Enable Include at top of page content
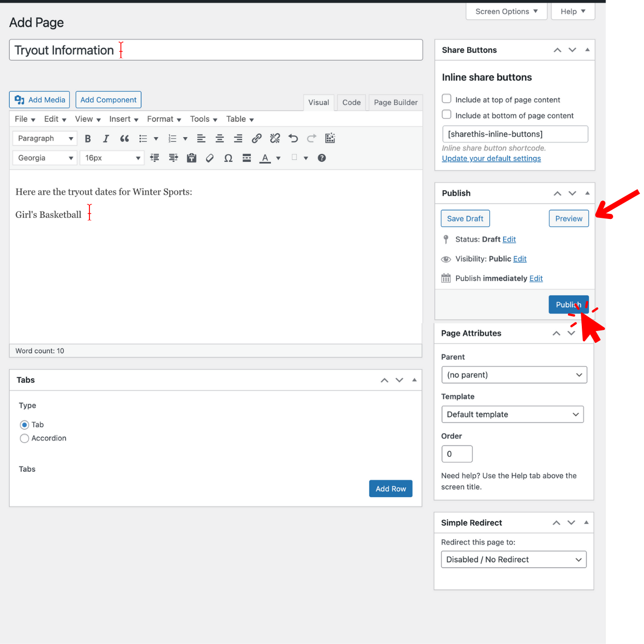 [x=447, y=99]
